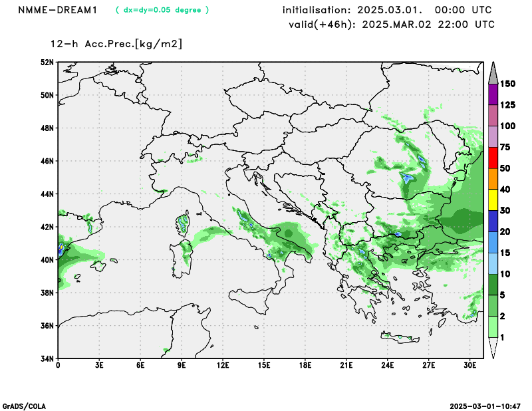The height and width of the screenshot is (411, 532).
Task: Click the dark green swatch between 5 and 10
Action: tap(493, 285)
